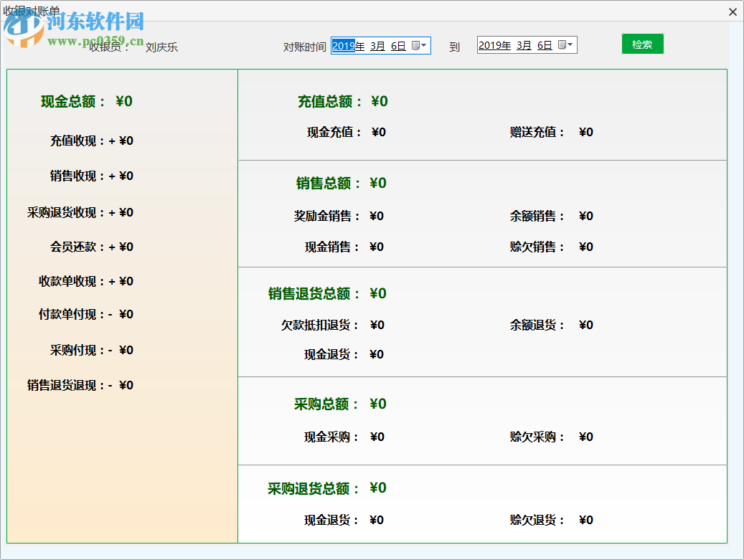Viewport: 744px width, 560px height.
Task: Click the 销售退货总额 heading
Action: 310,294
